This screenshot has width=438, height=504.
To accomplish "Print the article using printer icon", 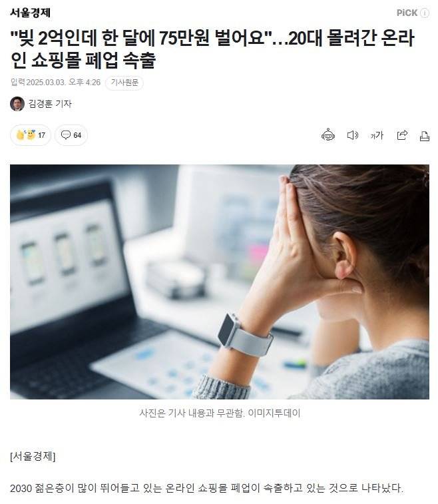I will pyautogui.click(x=425, y=136).
